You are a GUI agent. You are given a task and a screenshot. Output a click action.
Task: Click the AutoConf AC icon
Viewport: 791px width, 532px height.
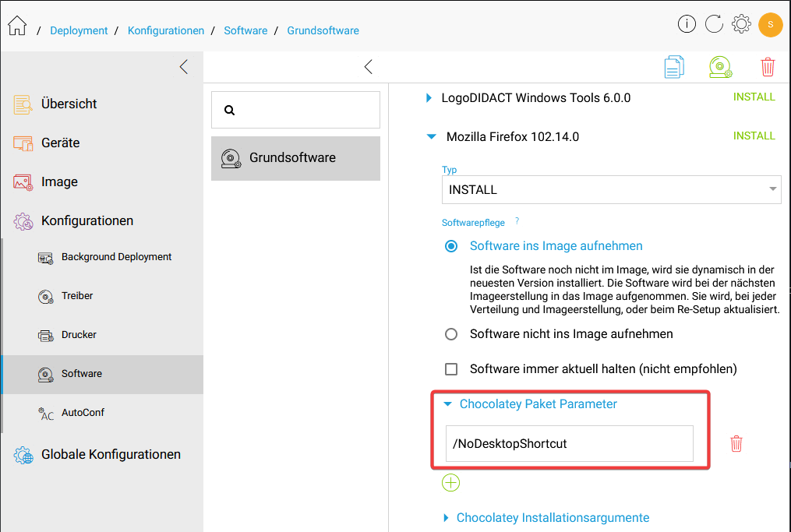pos(46,414)
